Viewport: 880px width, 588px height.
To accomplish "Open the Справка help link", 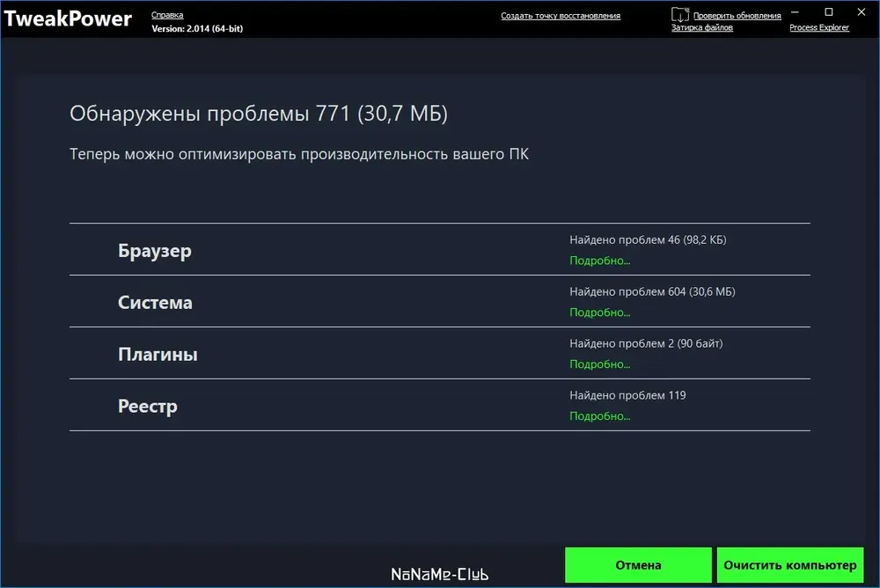I will click(x=167, y=15).
